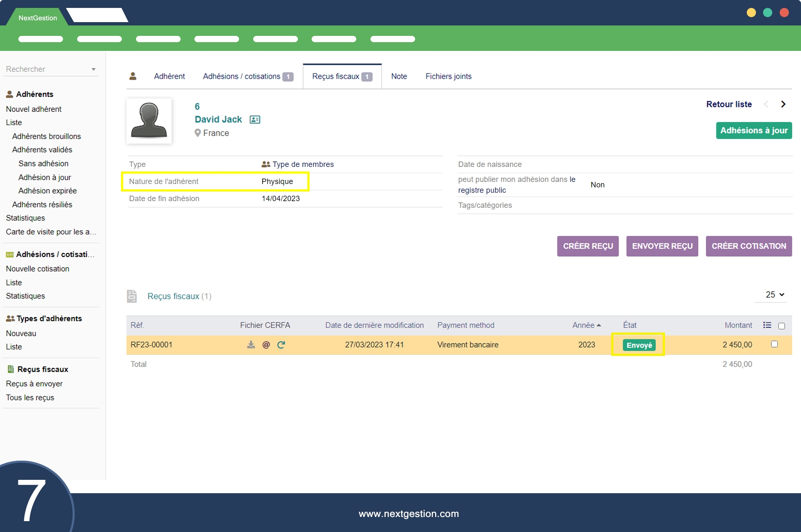This screenshot has width=801, height=532.
Task: Open the Rechercher search dropdown
Action: click(51, 69)
